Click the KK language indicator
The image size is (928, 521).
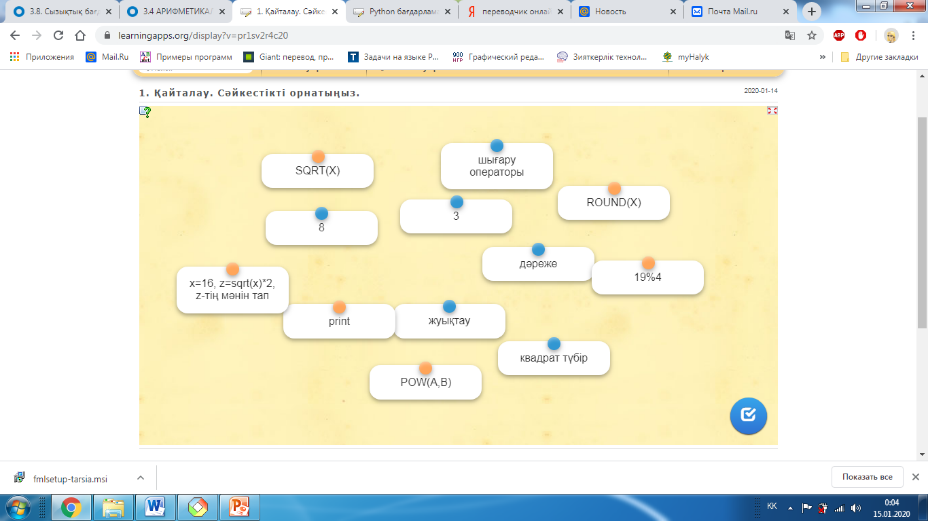(x=772, y=506)
